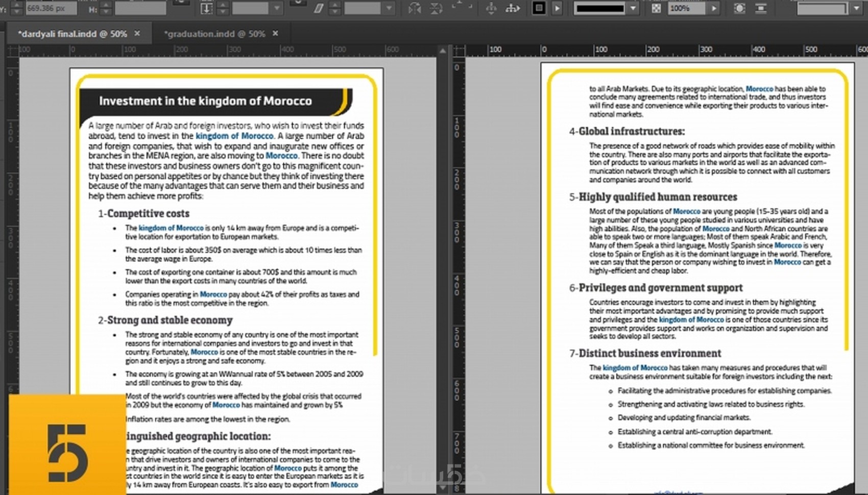This screenshot has width=868, height=495.
Task: Open the far-right toolbar dropdown arrow
Action: (857, 8)
